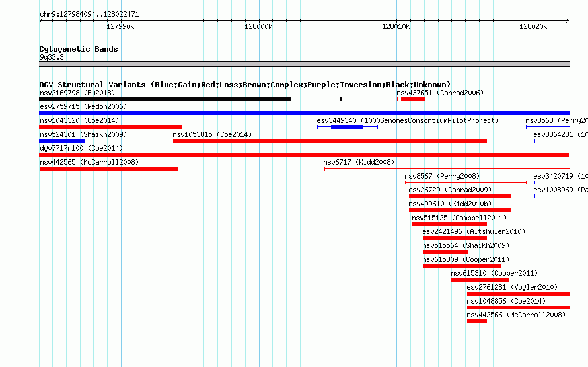The width and height of the screenshot is (588, 367).
Task: Click the blue nsv524301 gain bar
Action: pos(62,141)
